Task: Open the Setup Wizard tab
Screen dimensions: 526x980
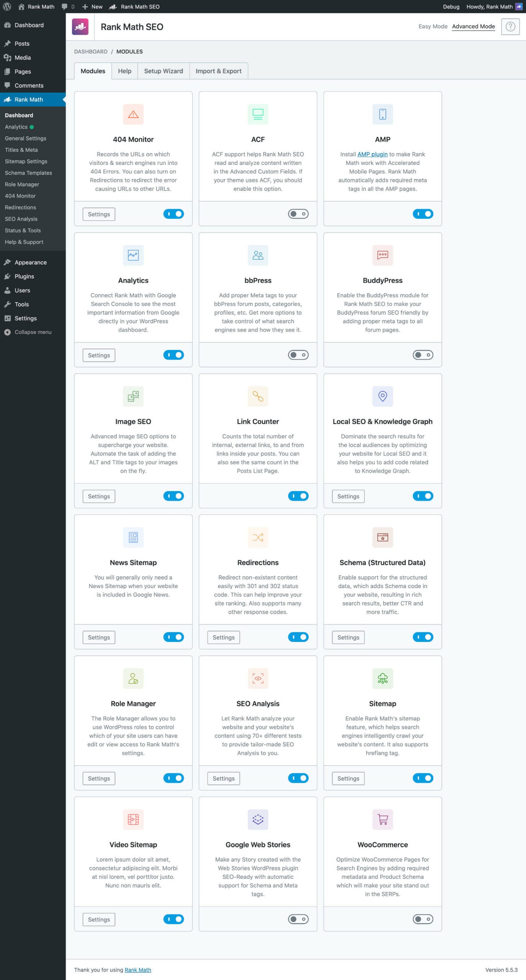Action: (x=164, y=71)
